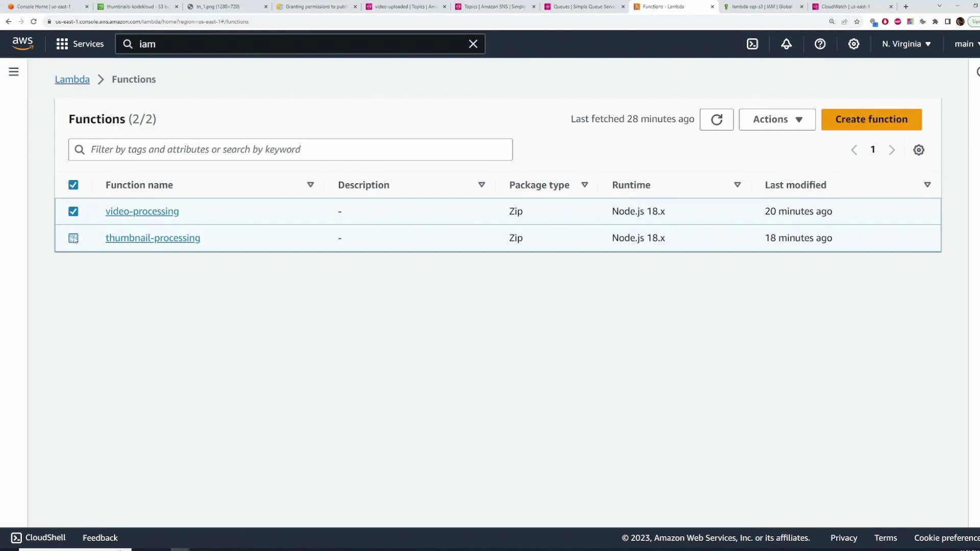The height and width of the screenshot is (551, 980).
Task: Clear the iam search query with the X icon
Action: point(473,44)
